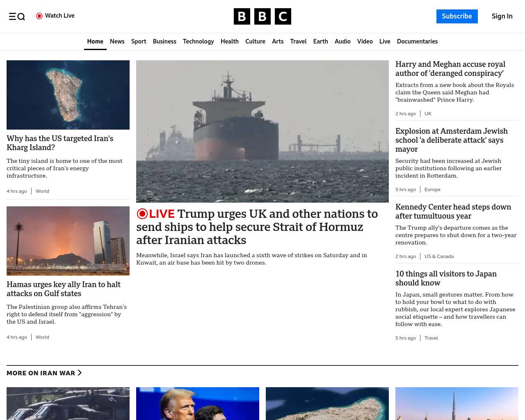The width and height of the screenshot is (525, 420).
Task: Click the Watch Live red record icon
Action: pyautogui.click(x=39, y=16)
